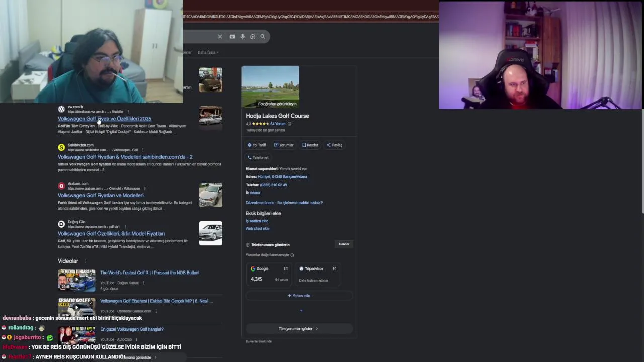
Task: Click the info icon beside '64 Yorum'
Action: (x=289, y=124)
